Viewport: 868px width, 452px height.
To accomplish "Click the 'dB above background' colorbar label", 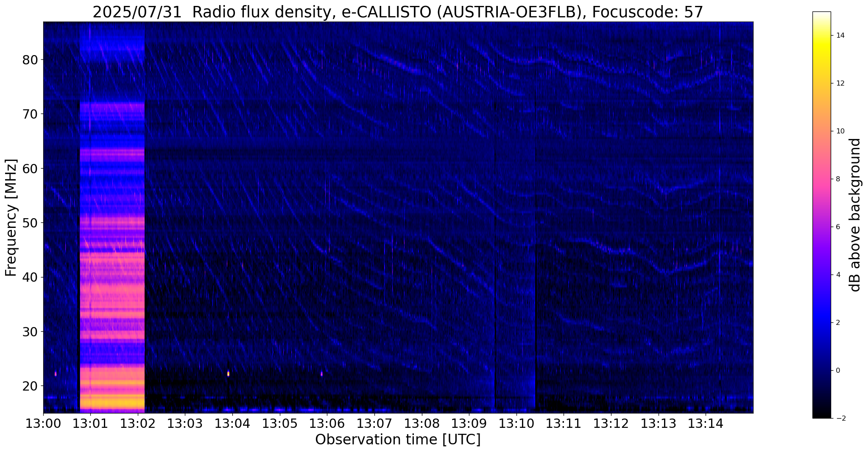I will pyautogui.click(x=855, y=215).
